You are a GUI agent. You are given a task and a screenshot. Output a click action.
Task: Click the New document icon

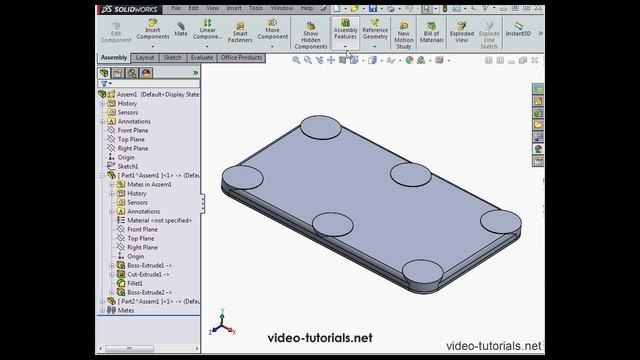(336, 8)
